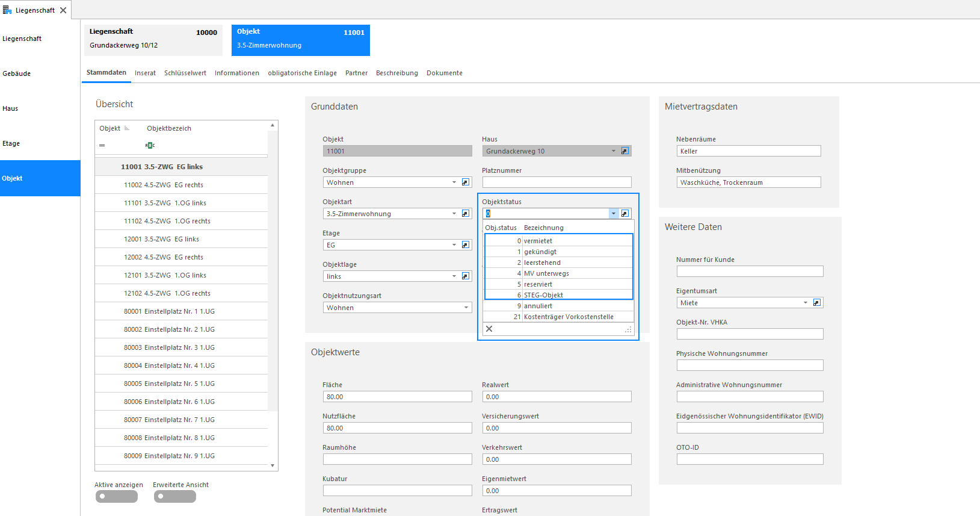Select row 11102 4.5-ZWG 1.OG rechts
The image size is (980, 516).
coord(181,221)
